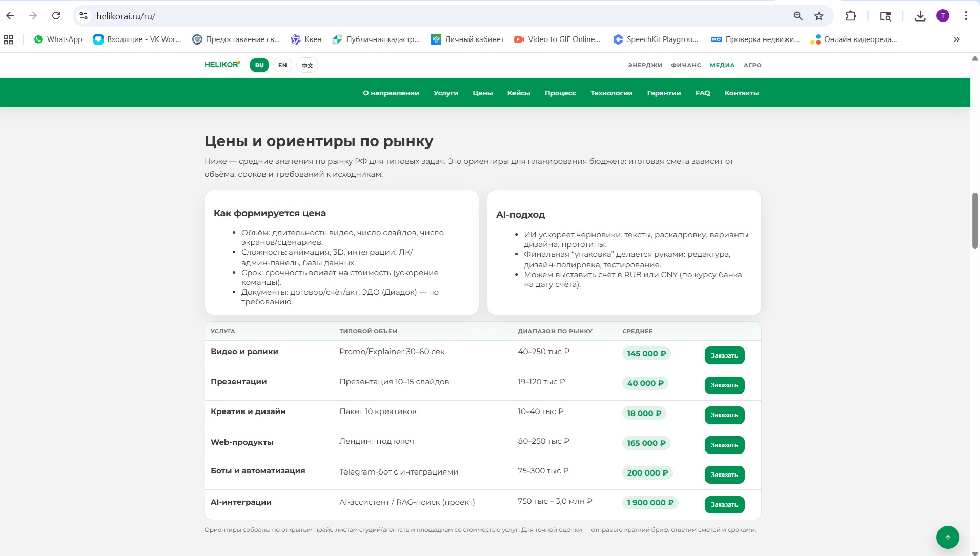Click the 40 000 ₽ price badge
980x556 pixels.
(645, 383)
